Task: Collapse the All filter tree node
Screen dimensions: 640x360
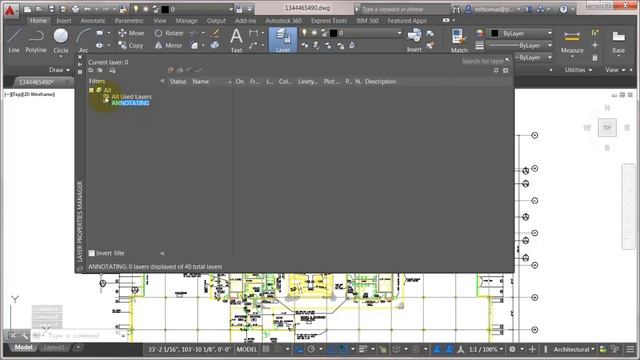Action: 91,90
